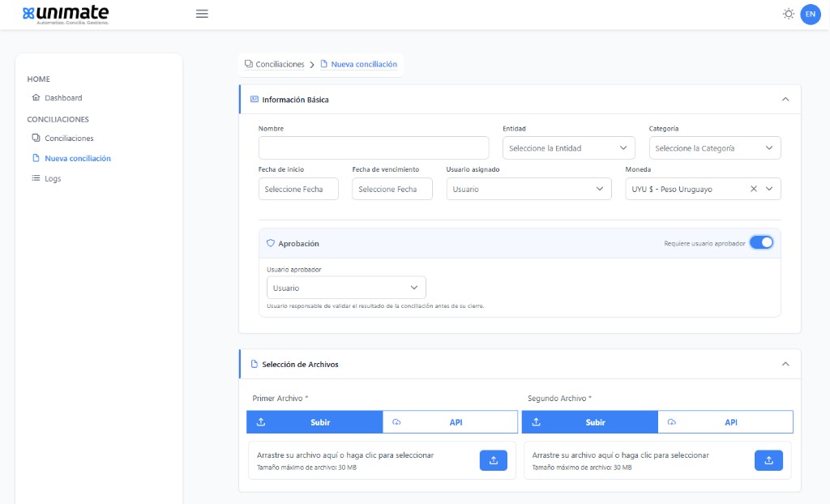The width and height of the screenshot is (830, 504).
Task: Click the Conciliaciones sidebar icon
Action: (x=36, y=138)
